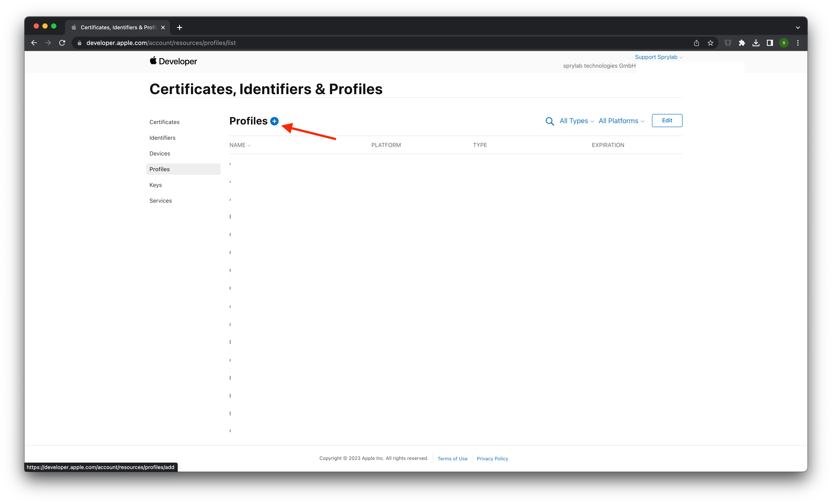This screenshot has height=504, width=832.
Task: Select Keys in the sidebar
Action: point(156,185)
